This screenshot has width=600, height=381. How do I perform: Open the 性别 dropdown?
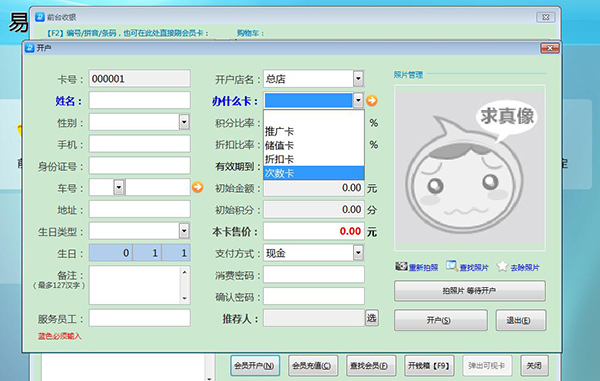(184, 122)
